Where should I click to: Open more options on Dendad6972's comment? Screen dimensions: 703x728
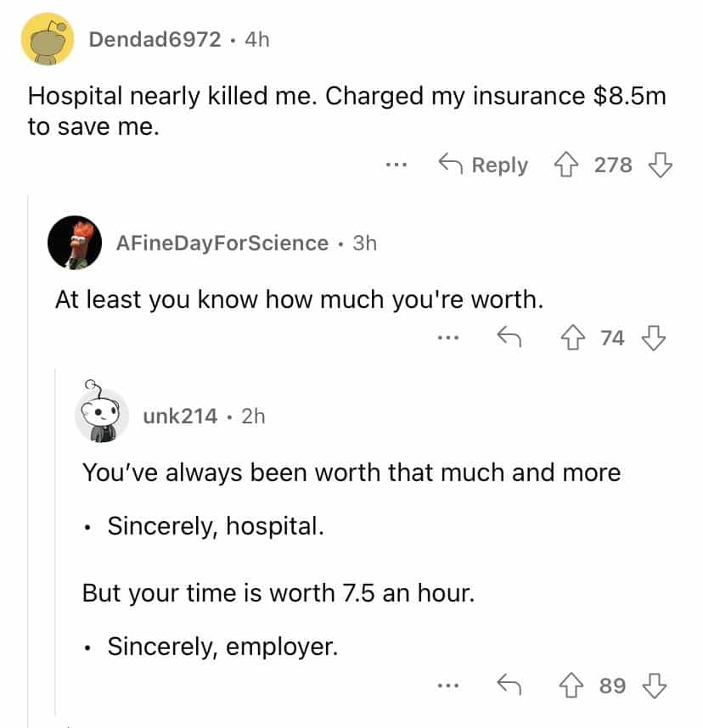396,165
